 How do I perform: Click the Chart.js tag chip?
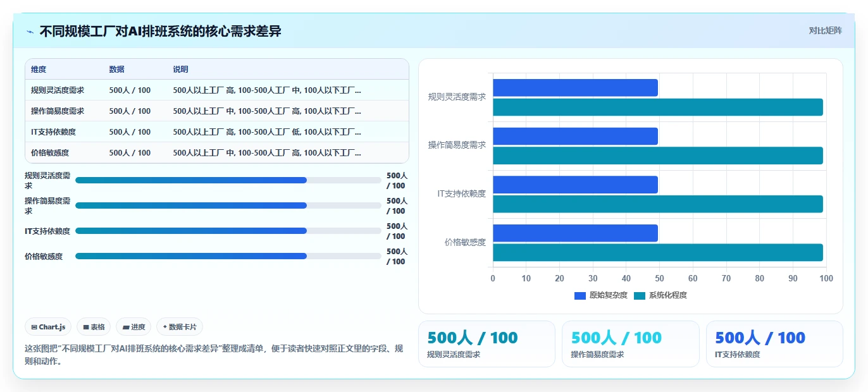(x=48, y=327)
